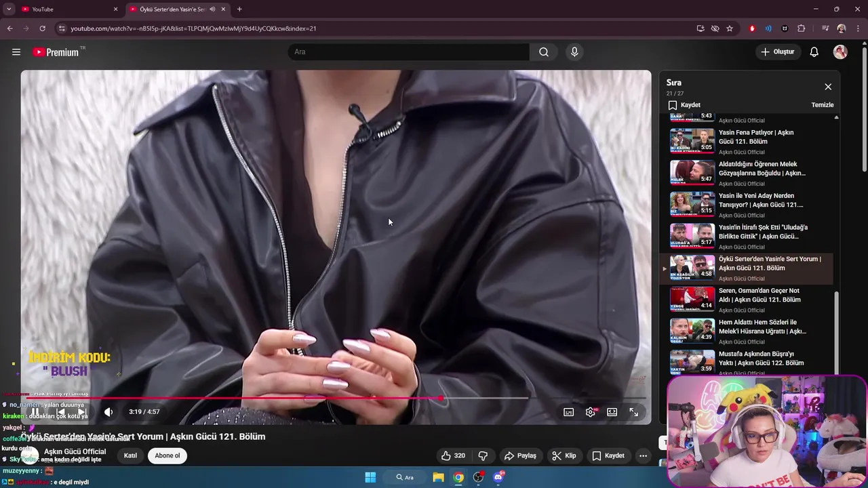Image resolution: width=868 pixels, height=488 pixels.
Task: Open the Windows Start menu
Action: pos(370,477)
